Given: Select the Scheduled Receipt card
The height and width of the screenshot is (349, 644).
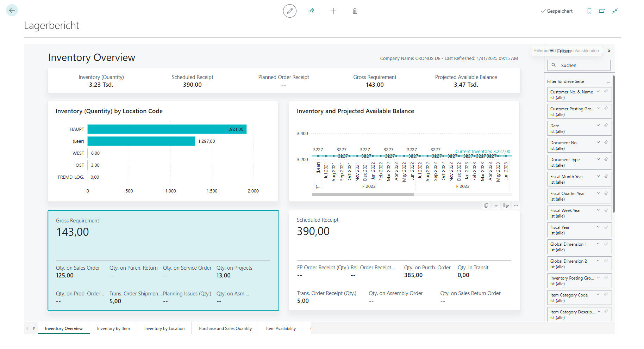Looking at the screenshot, I should click(x=404, y=260).
